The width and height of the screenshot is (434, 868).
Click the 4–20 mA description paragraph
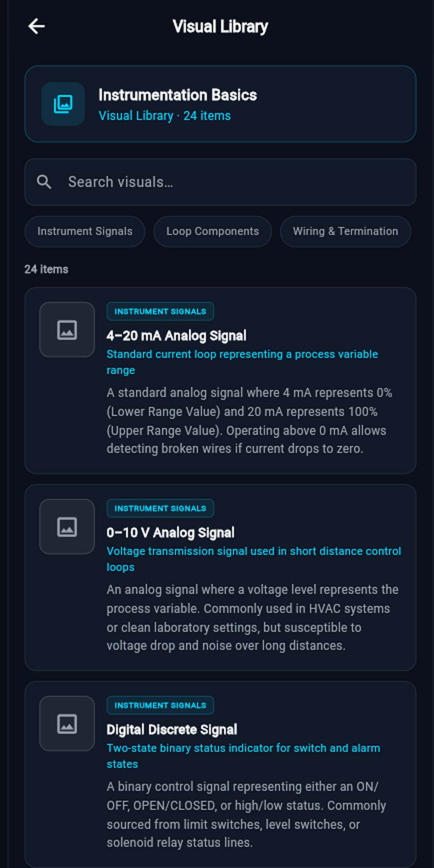249,421
